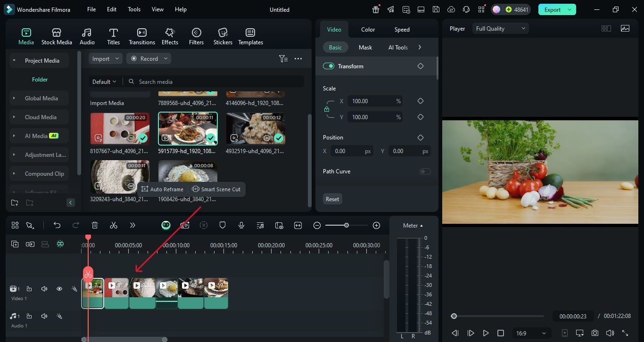This screenshot has width=644, height=342.
Task: Open the three-dot media options menu
Action: pyautogui.click(x=298, y=59)
